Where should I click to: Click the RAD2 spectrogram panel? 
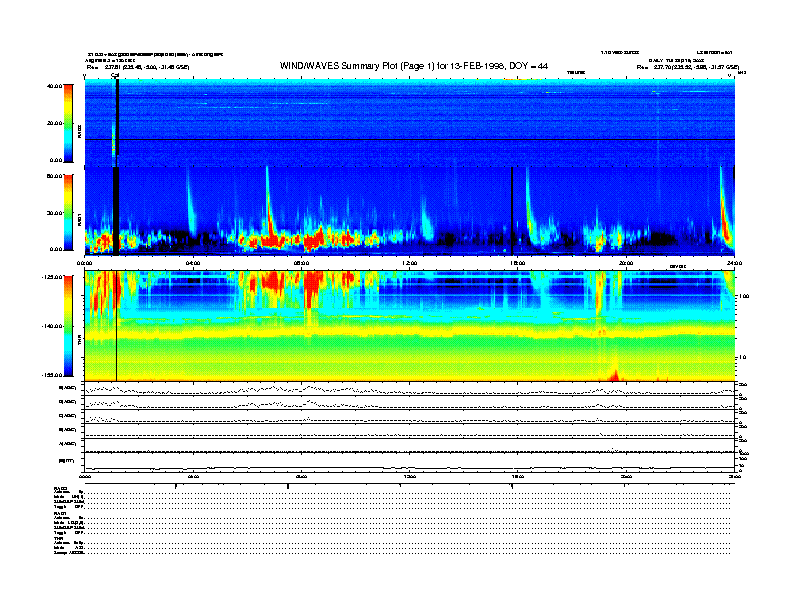410,122
